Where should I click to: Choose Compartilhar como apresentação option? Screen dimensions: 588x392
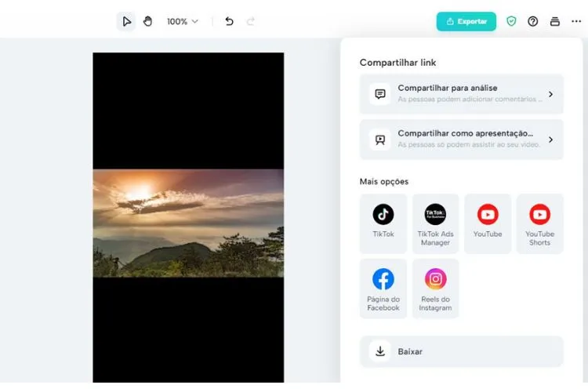coord(461,140)
